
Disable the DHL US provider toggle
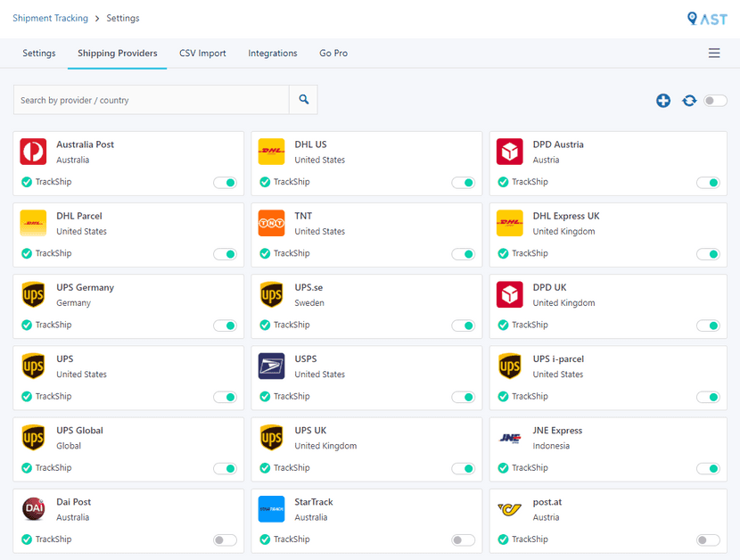463,183
